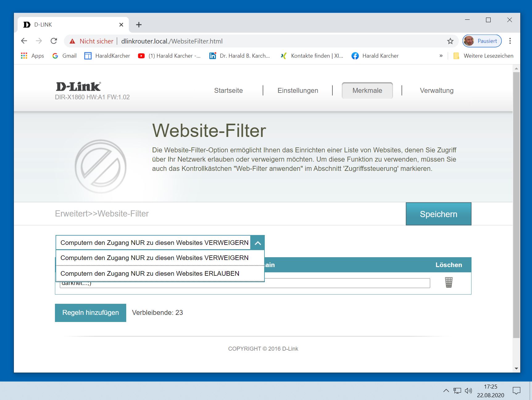Open the Weitere Lesezeichen folder
The width and height of the screenshot is (532, 400).
pos(483,56)
